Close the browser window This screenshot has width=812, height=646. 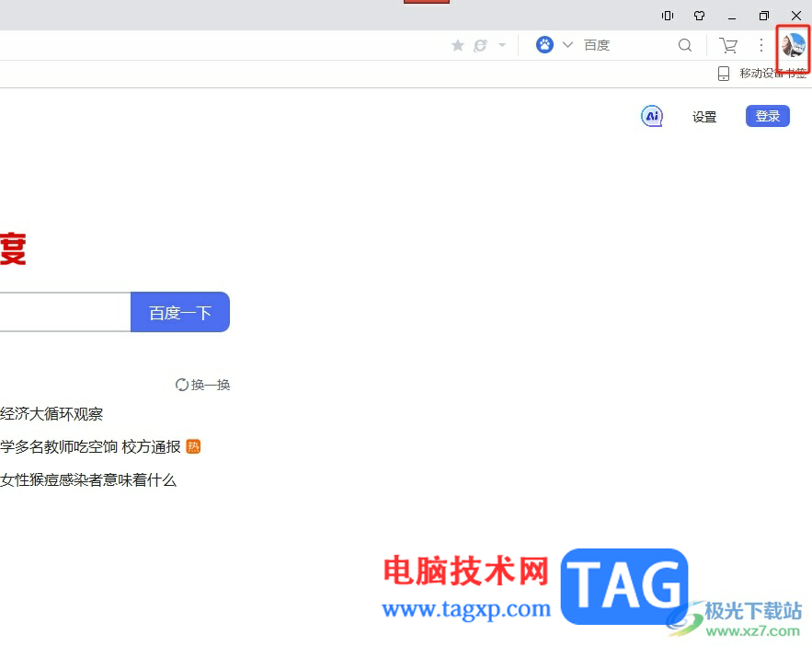(x=796, y=16)
